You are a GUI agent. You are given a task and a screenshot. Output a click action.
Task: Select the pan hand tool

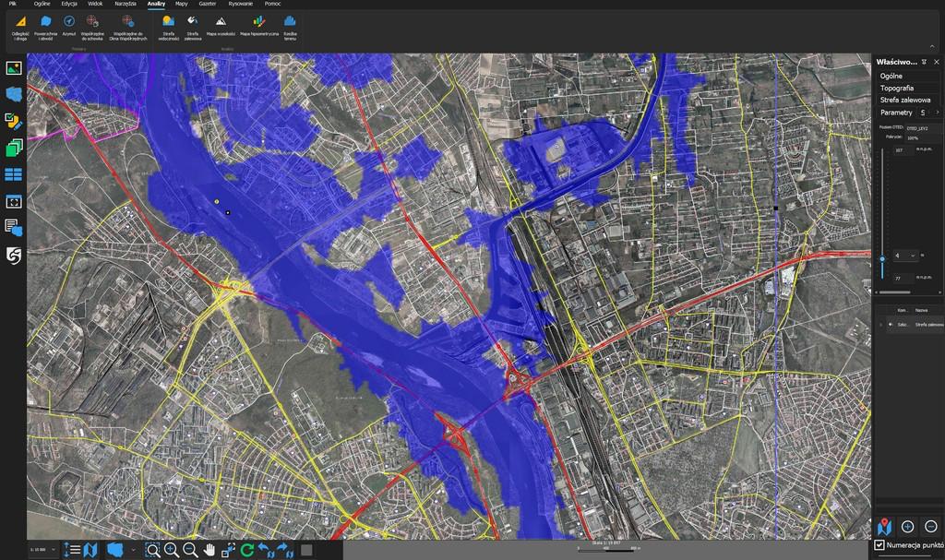coord(209,550)
